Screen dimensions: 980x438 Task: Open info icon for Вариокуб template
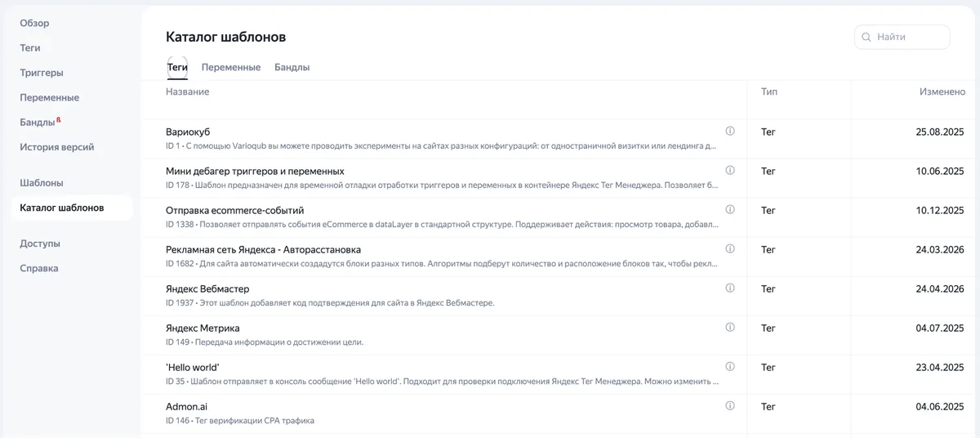730,131
